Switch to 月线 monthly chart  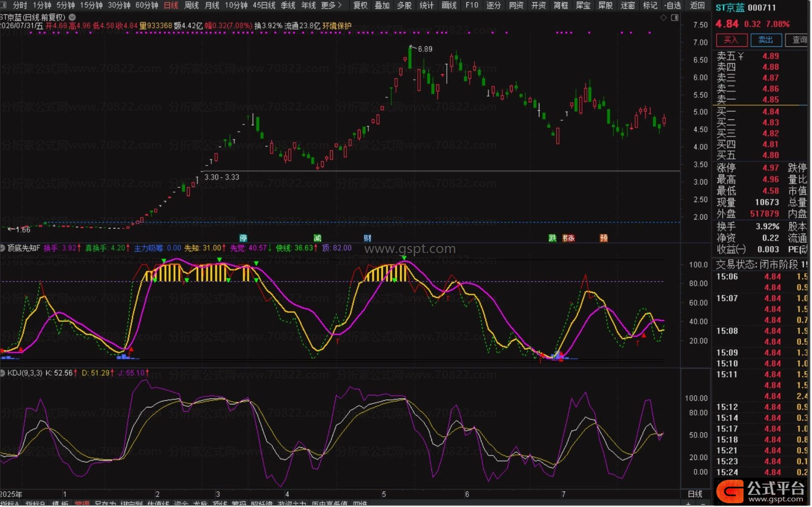212,5
